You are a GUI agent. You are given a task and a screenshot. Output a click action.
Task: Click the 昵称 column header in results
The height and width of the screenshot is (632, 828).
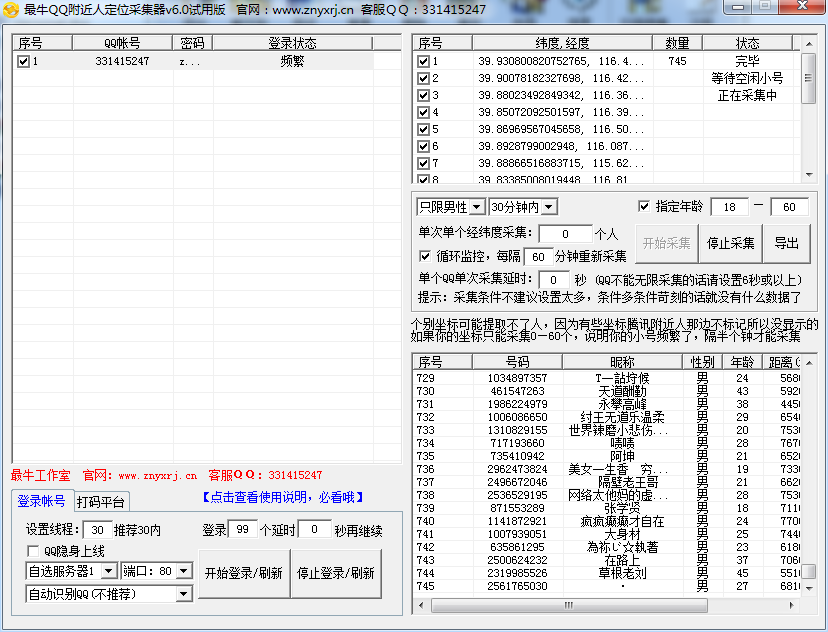[x=622, y=362]
